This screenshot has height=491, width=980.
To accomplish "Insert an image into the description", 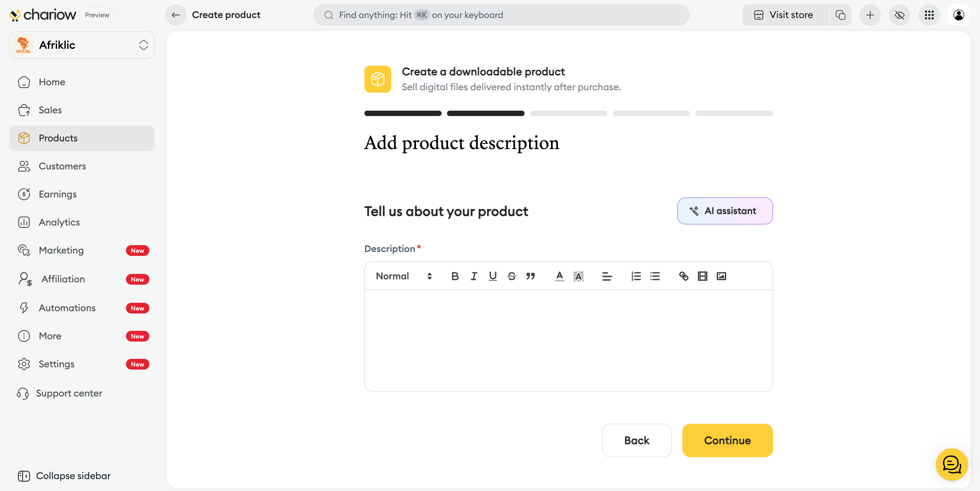I will (x=721, y=276).
